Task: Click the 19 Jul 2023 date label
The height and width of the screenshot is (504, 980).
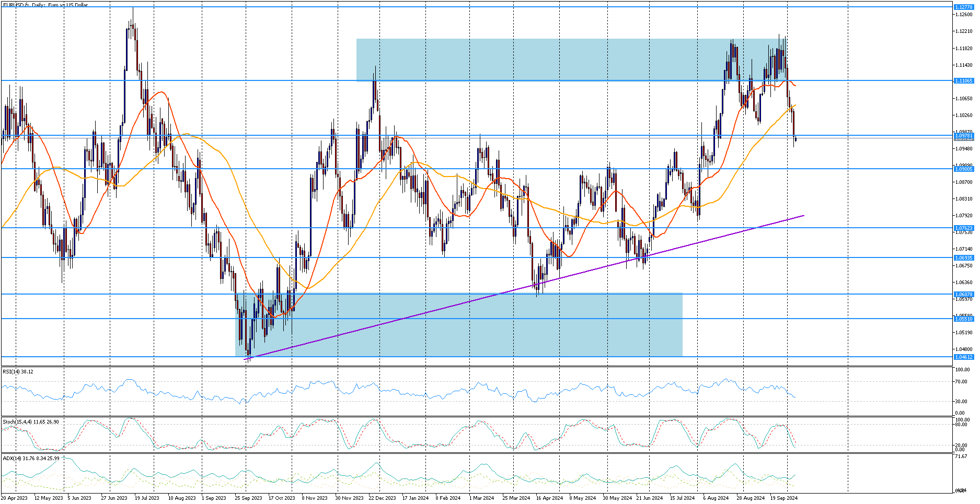Action: [147, 498]
